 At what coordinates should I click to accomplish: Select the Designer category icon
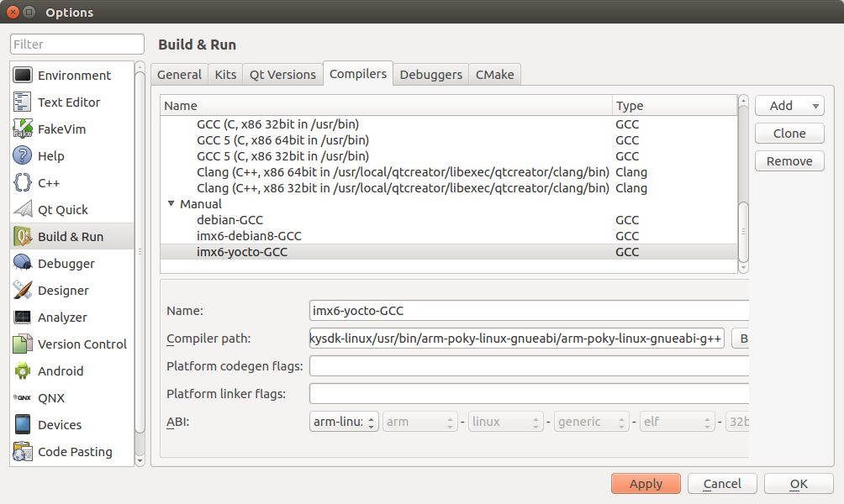24,291
